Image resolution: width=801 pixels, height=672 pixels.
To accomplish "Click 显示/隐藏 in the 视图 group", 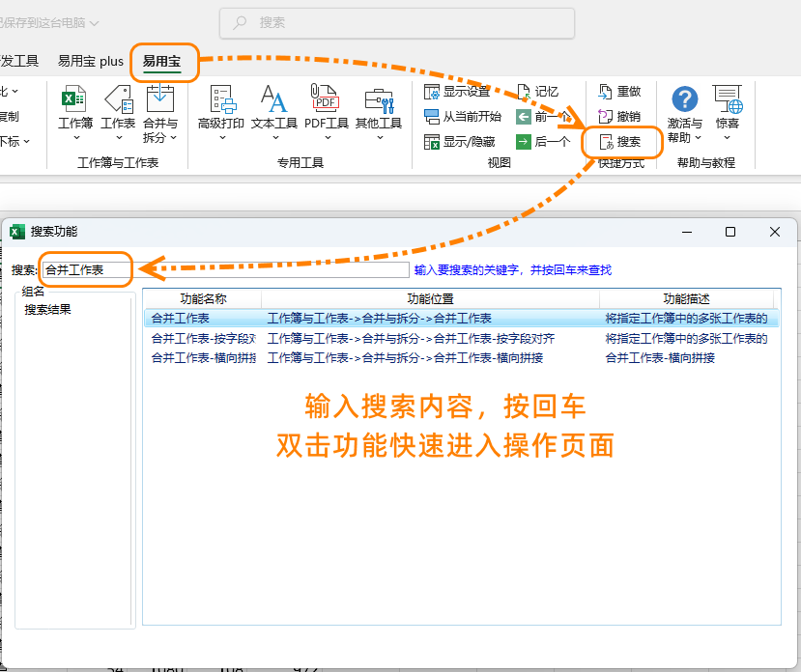I will (x=459, y=141).
